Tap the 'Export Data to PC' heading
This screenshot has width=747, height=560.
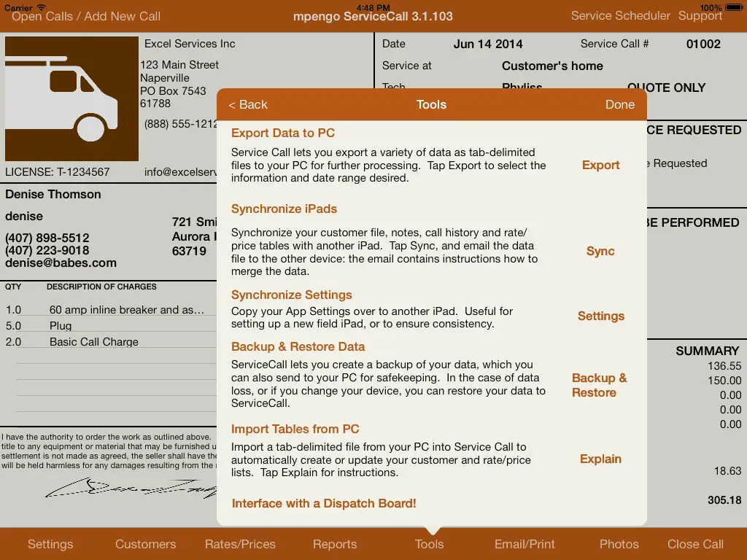tap(283, 133)
